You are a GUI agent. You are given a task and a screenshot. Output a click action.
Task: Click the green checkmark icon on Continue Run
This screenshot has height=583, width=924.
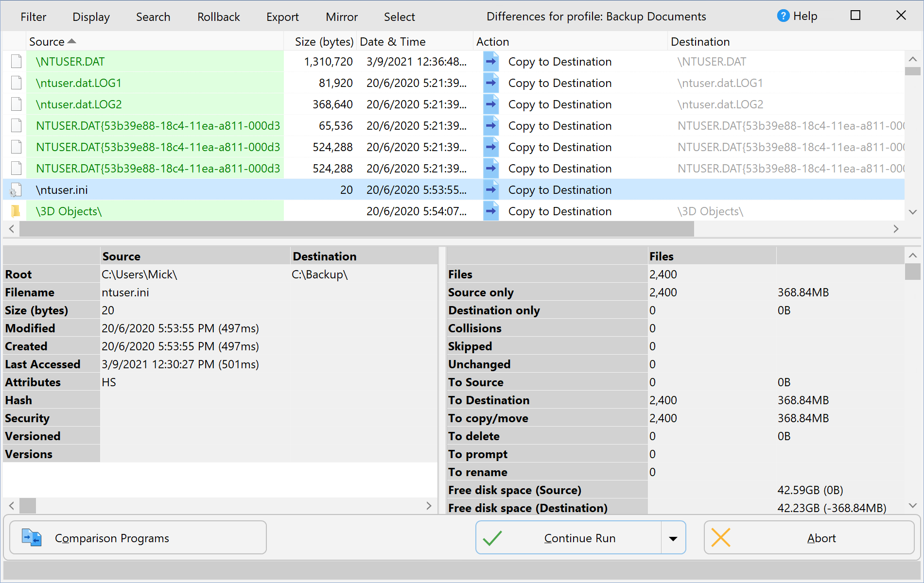492,538
